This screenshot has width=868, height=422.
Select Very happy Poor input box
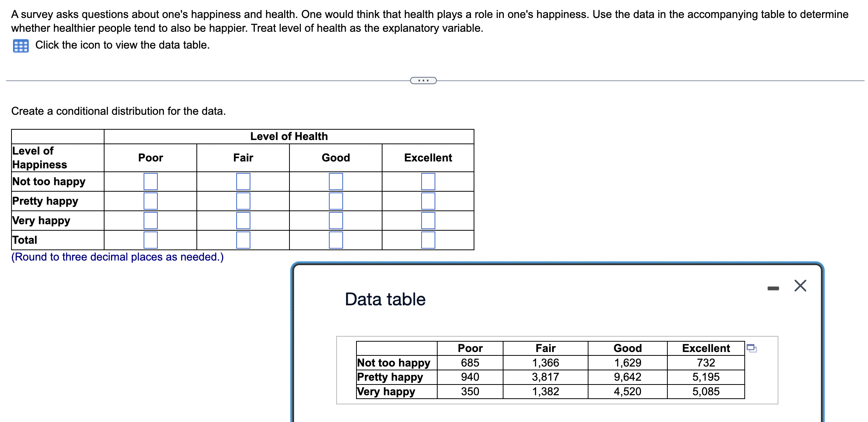pyautogui.click(x=150, y=220)
